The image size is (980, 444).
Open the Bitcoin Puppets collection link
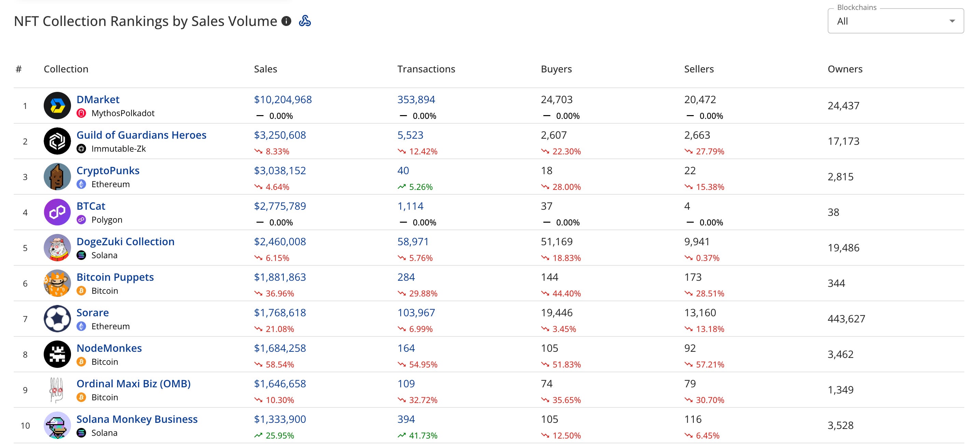(115, 277)
